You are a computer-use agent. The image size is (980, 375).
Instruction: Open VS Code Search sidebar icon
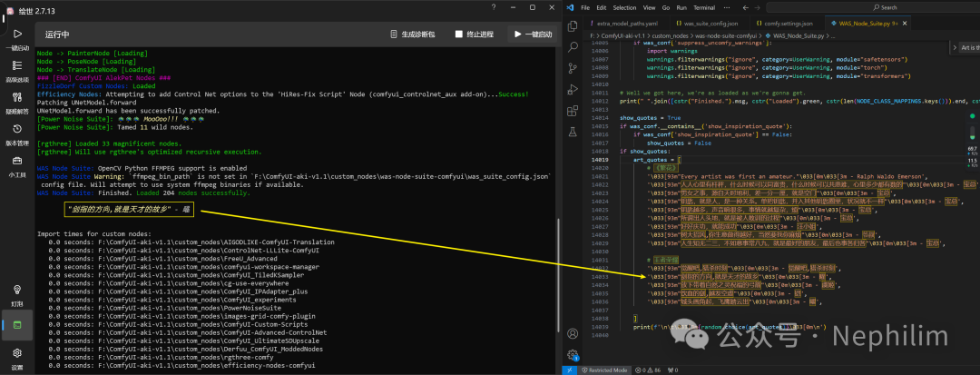tap(572, 47)
